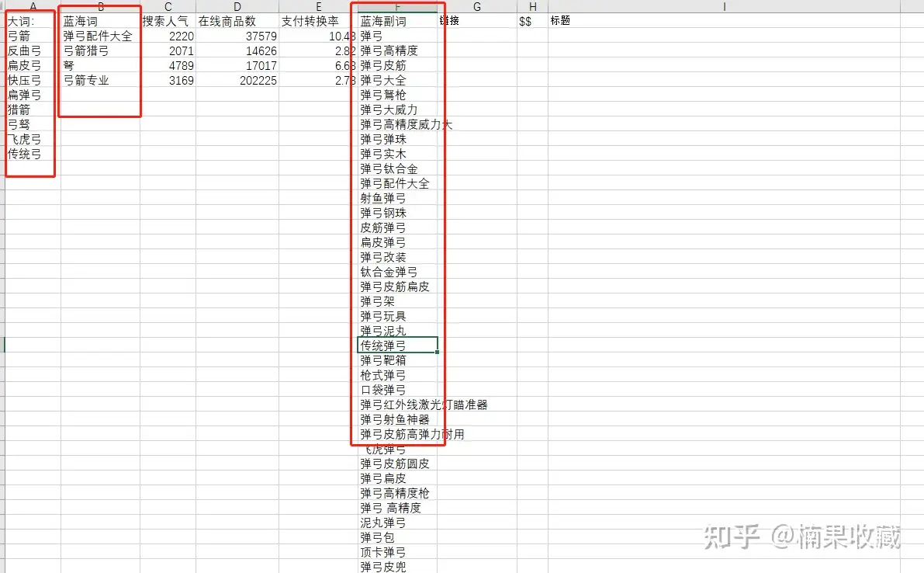Screen dimensions: 924x573
Task: Select the '扁皮弹弓' cell
Action: point(397,242)
